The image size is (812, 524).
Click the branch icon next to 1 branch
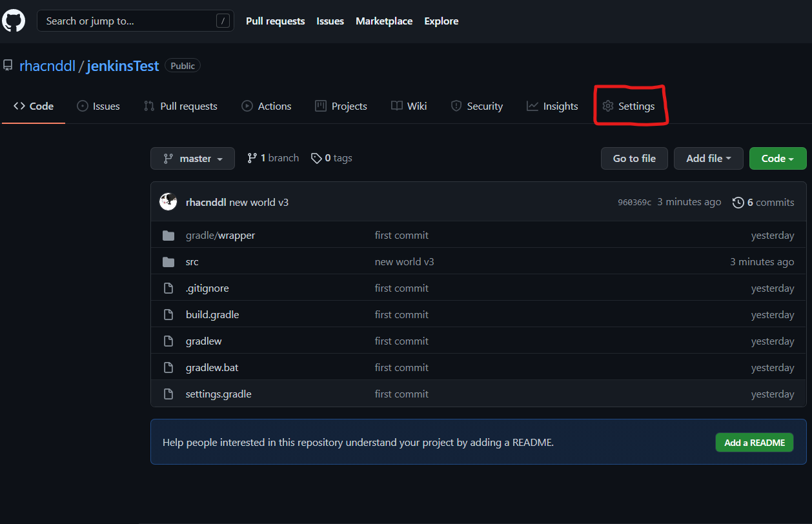click(252, 158)
